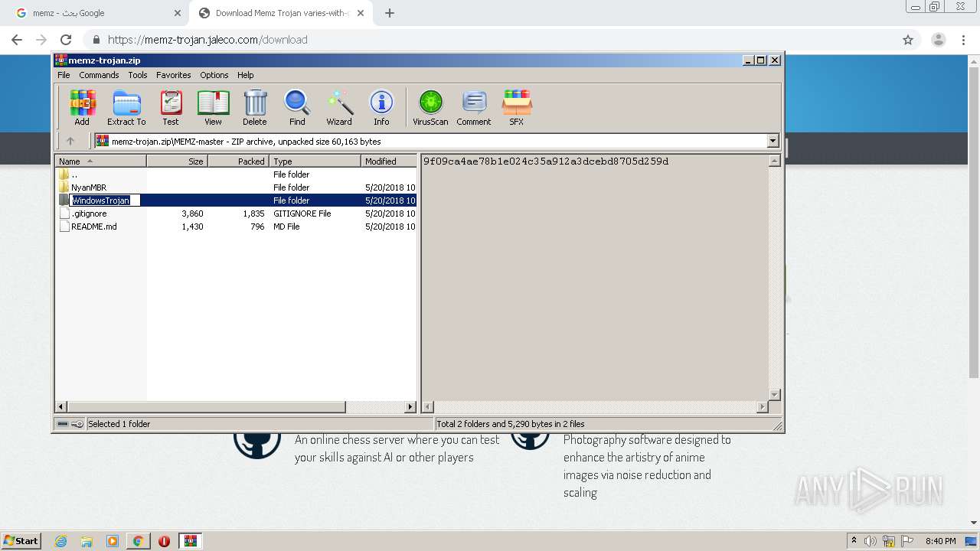Click the 'GITIGNORE File' type cell
Image resolution: width=980 pixels, height=551 pixels.
pos(302,214)
